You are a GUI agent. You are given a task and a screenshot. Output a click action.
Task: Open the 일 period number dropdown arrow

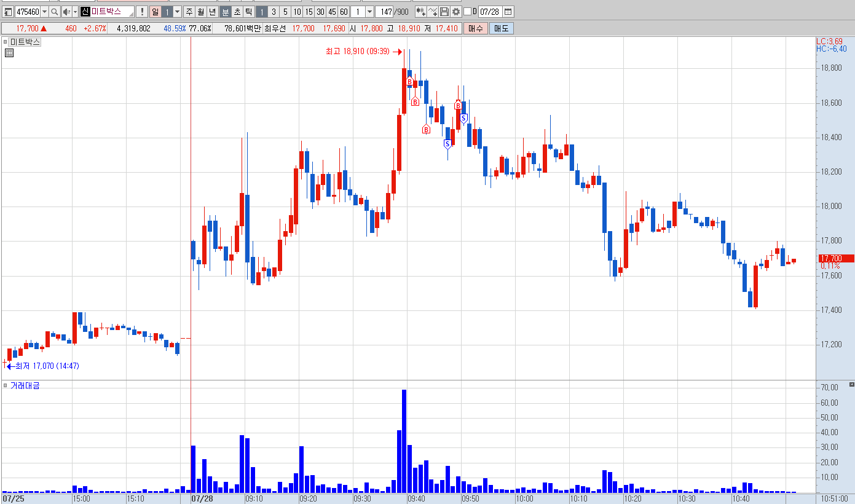(177, 12)
